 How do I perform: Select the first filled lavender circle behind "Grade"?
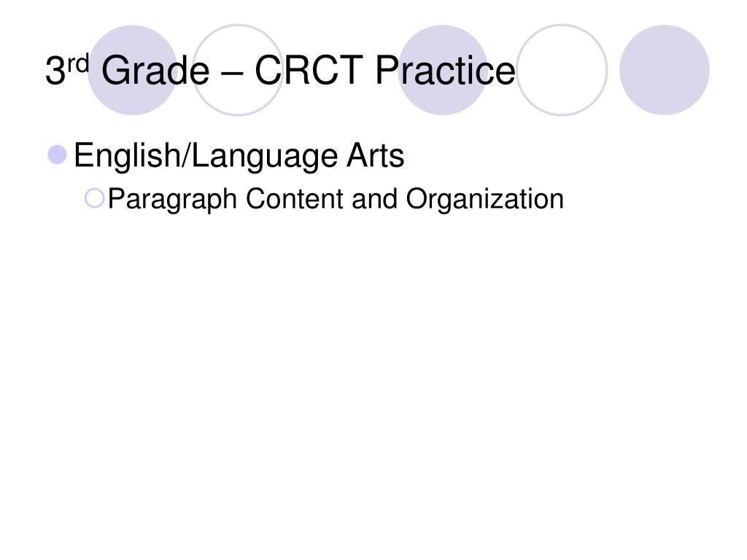pos(133,70)
